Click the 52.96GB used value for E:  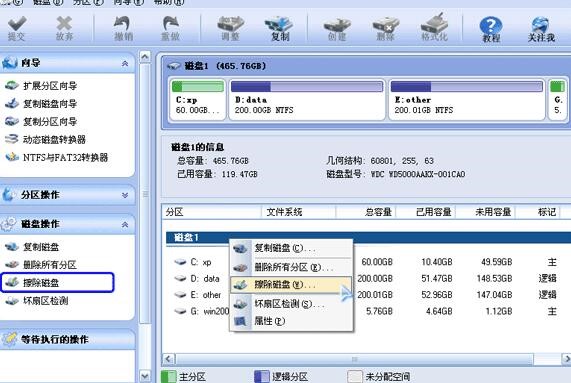click(437, 295)
